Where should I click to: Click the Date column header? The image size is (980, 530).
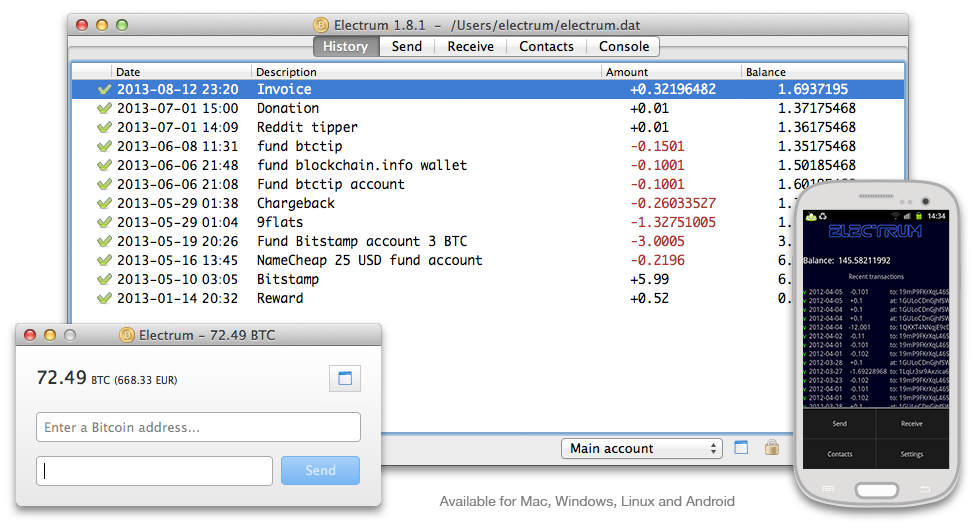click(181, 72)
